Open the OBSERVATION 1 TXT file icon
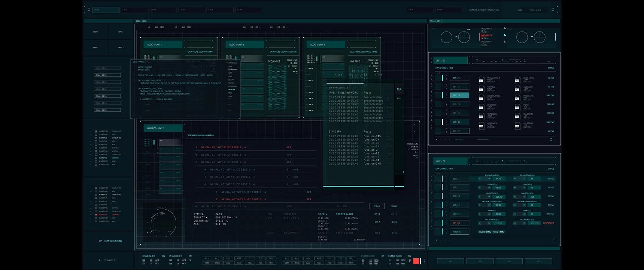This screenshot has height=270, width=644. pos(481,98)
